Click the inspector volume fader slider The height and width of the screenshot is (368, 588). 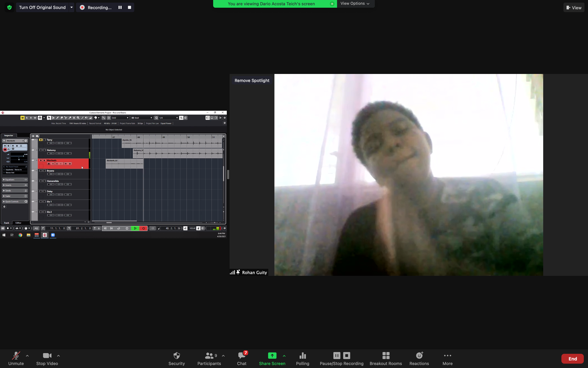(x=24, y=156)
